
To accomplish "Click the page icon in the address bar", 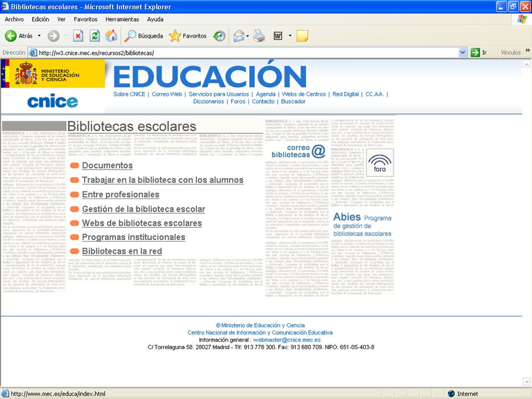I will (33, 53).
